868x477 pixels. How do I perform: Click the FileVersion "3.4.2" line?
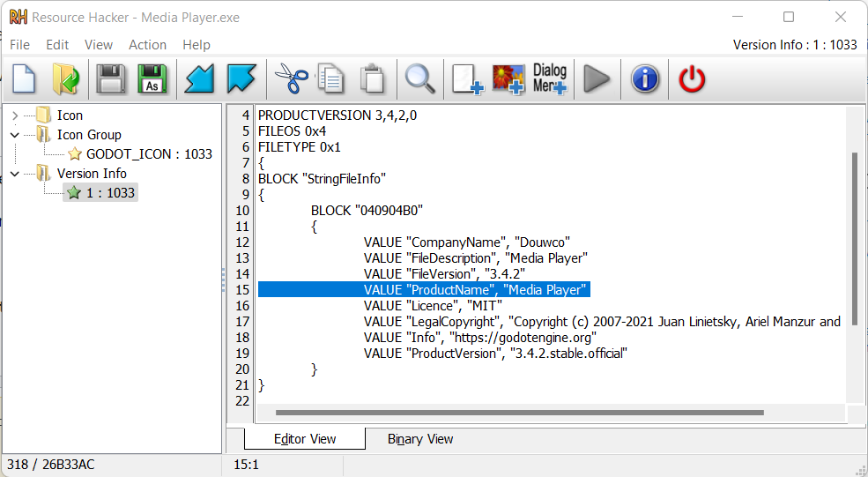pos(444,273)
